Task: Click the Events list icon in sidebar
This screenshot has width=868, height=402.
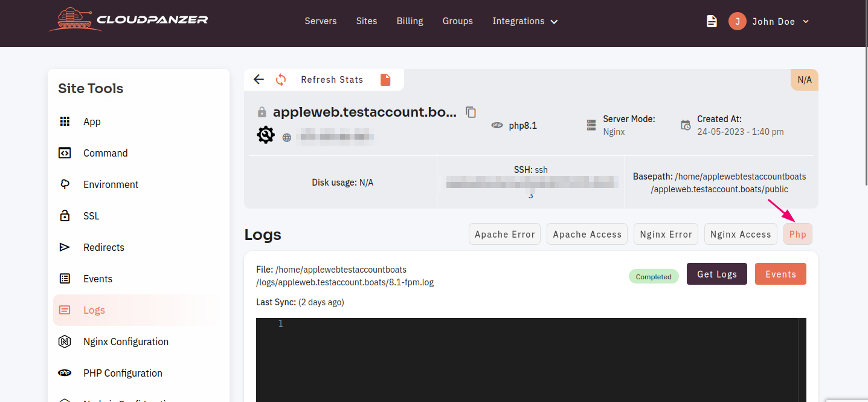Action: [x=65, y=279]
